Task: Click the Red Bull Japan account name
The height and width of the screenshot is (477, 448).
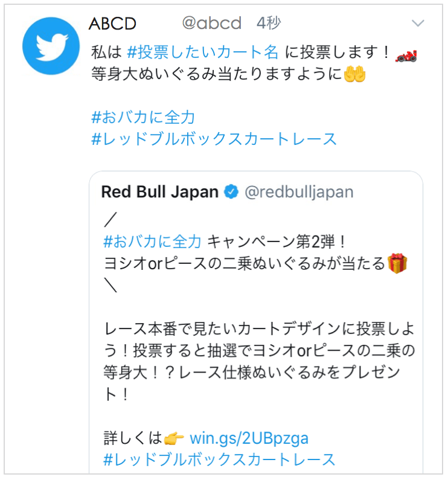Action: 160,191
